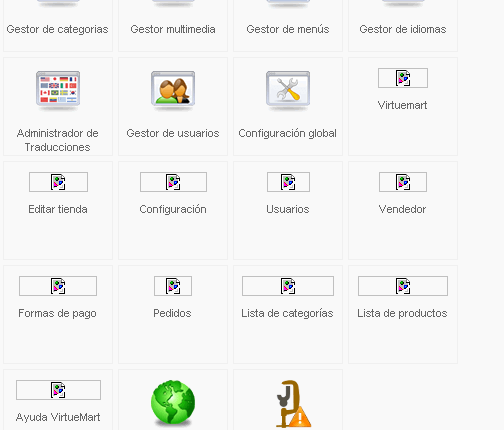Open Lista de productos text link

(402, 314)
